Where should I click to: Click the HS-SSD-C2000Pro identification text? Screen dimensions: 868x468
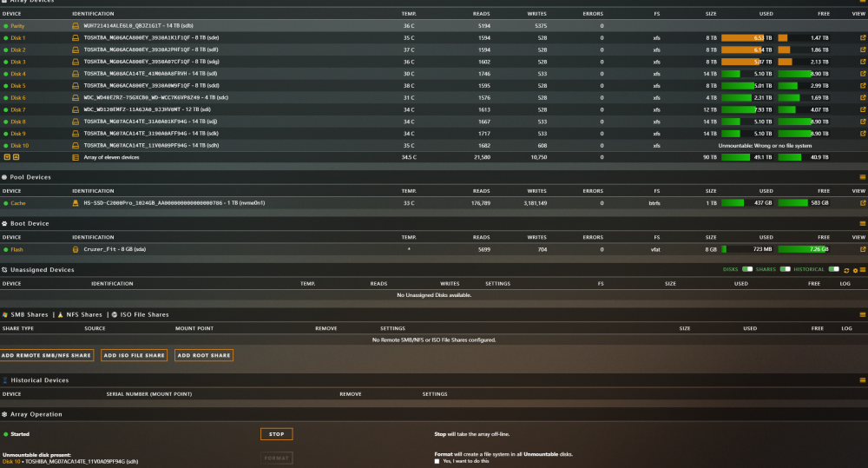click(174, 203)
